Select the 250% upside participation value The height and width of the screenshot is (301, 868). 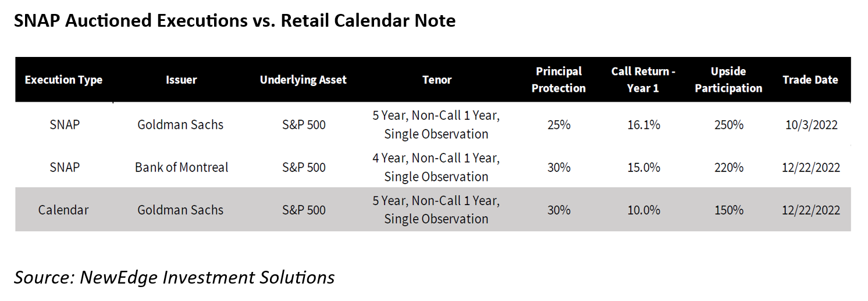[x=729, y=124]
